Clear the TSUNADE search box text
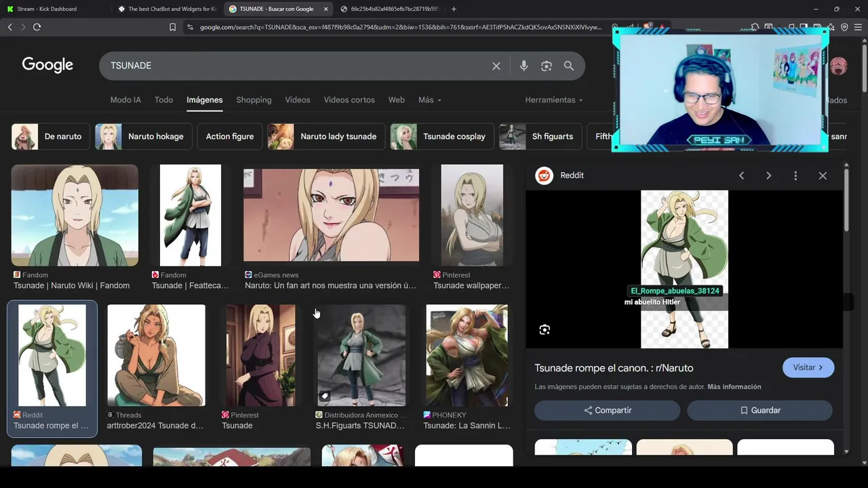The image size is (868, 488). pos(496,66)
